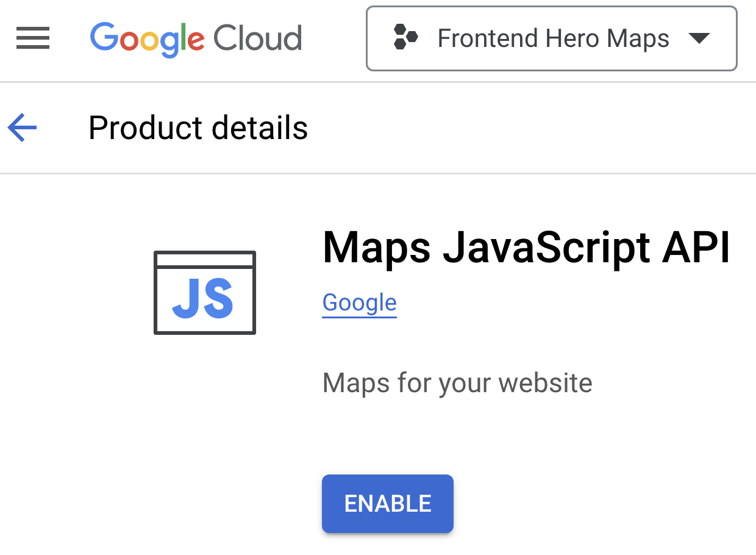Image resolution: width=756 pixels, height=555 pixels.
Task: Click the project selector box to switch projects
Action: coord(551,38)
